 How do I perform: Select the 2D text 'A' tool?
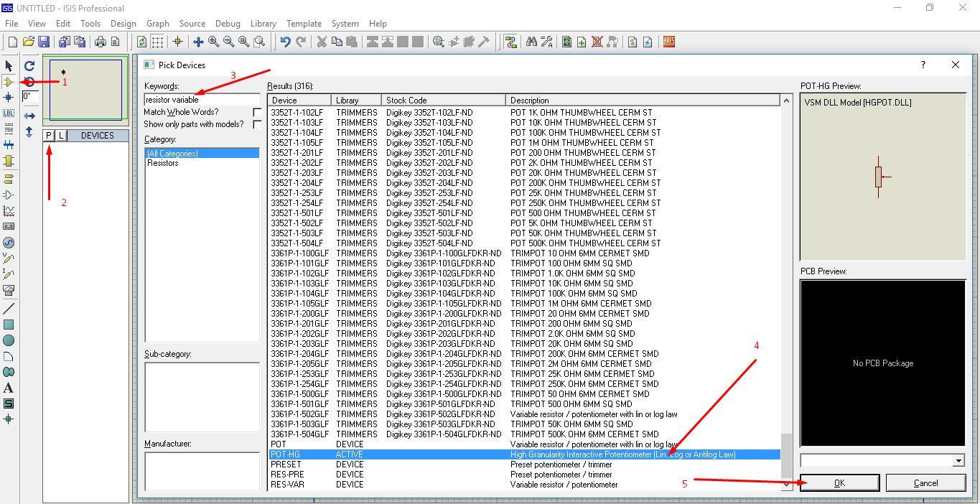pyautogui.click(x=9, y=388)
